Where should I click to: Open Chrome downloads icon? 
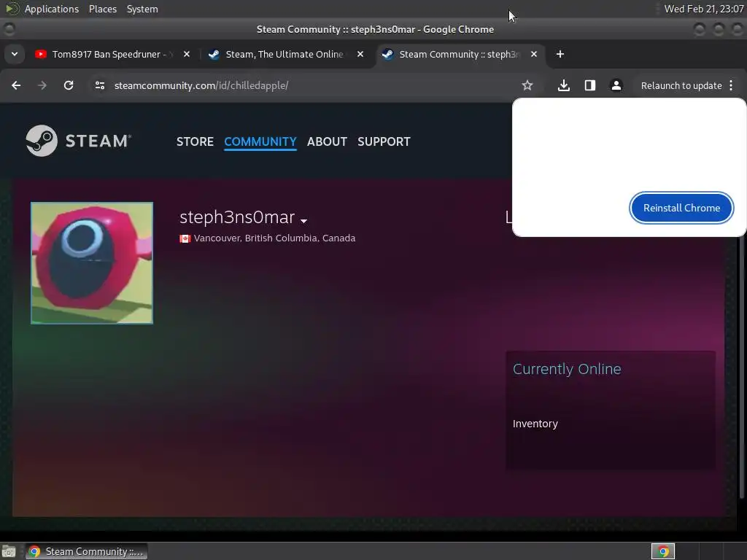pos(564,85)
